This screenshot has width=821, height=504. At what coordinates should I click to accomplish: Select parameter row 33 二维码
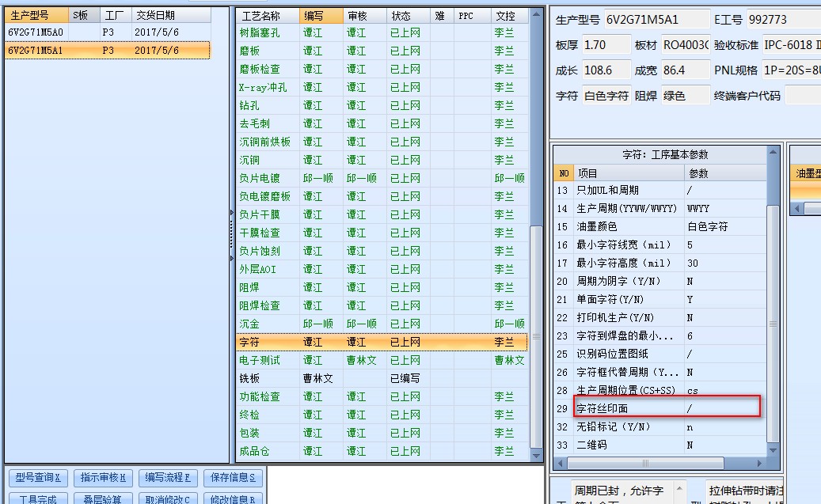pos(660,445)
